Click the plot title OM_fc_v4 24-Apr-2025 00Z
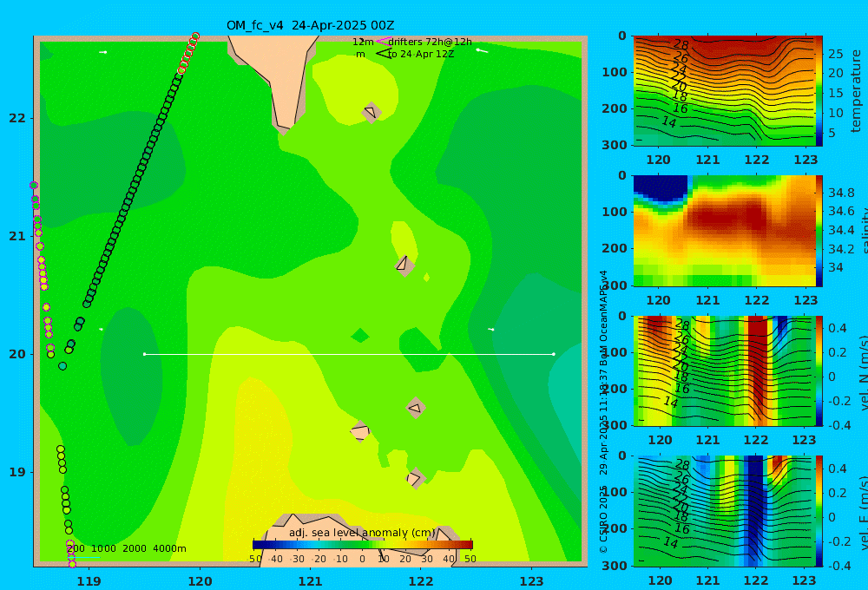 pyautogui.click(x=310, y=25)
